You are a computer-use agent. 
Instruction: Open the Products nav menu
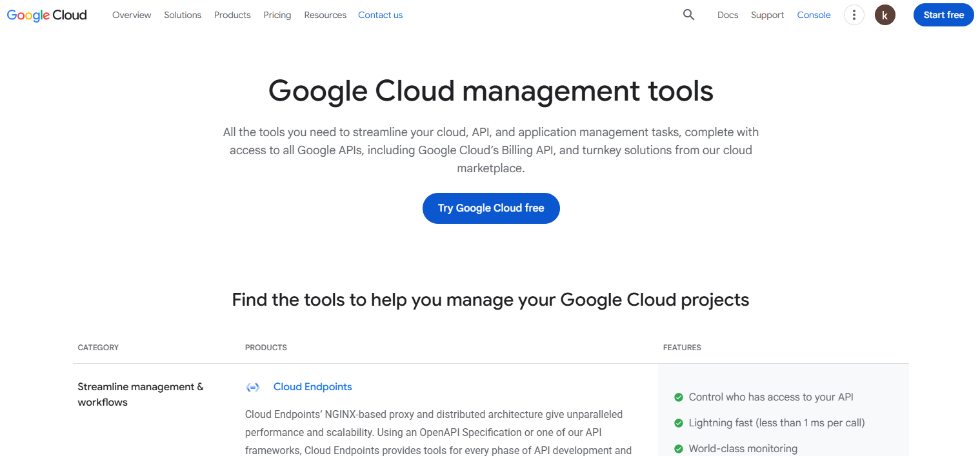[x=232, y=15]
